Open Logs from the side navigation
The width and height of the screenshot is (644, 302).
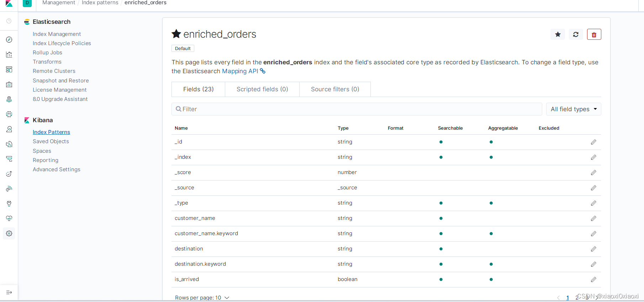point(9,144)
